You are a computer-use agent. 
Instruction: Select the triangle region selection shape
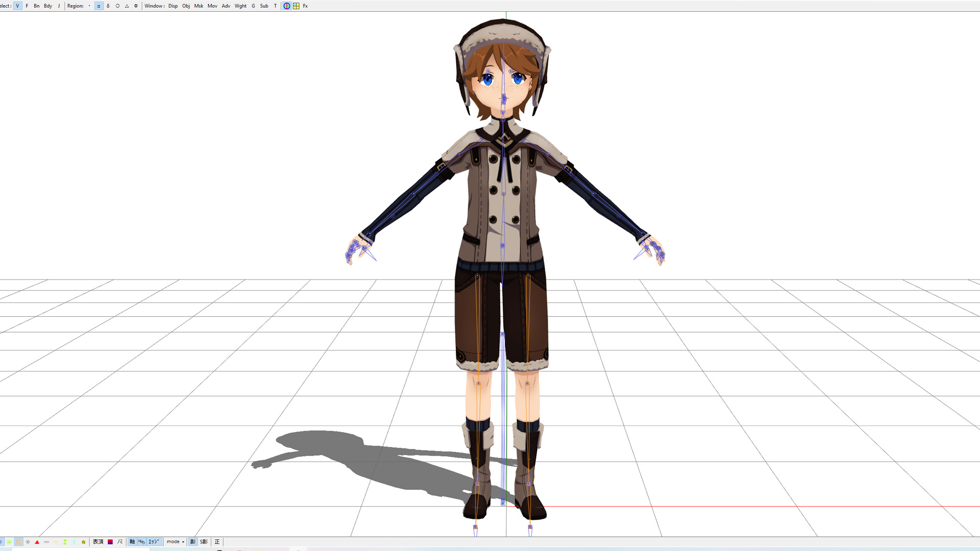point(126,6)
